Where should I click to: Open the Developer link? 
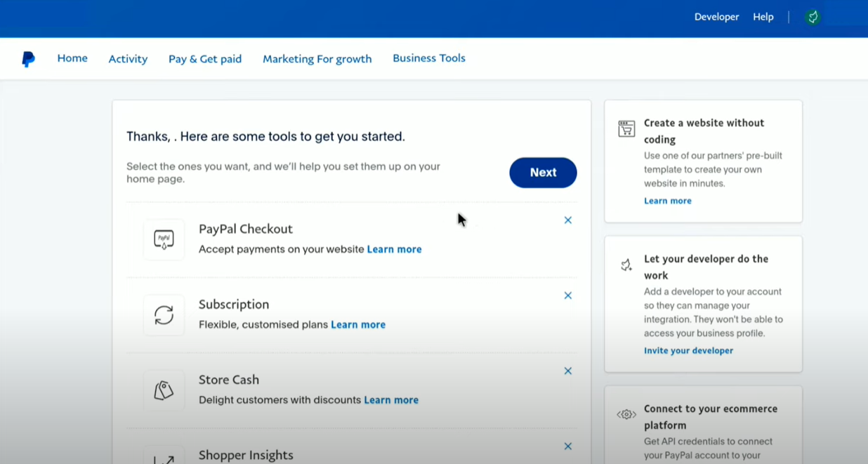point(716,17)
